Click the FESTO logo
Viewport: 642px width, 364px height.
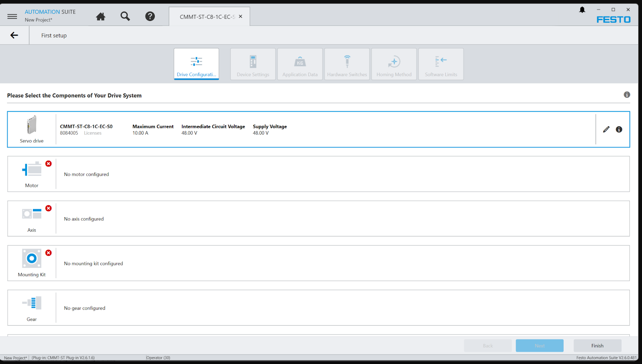[614, 20]
